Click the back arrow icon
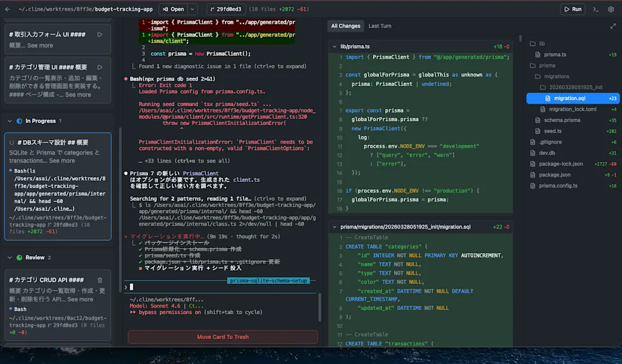This screenshot has height=364, width=622. click(7, 9)
